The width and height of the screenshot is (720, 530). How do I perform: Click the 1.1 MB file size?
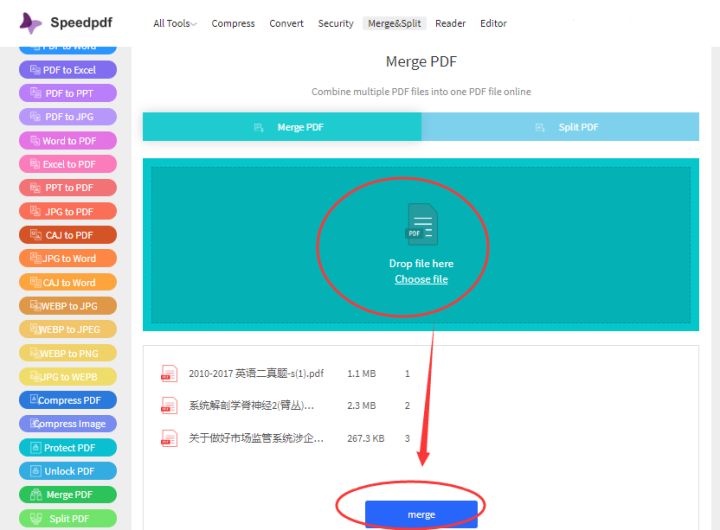[x=361, y=373]
